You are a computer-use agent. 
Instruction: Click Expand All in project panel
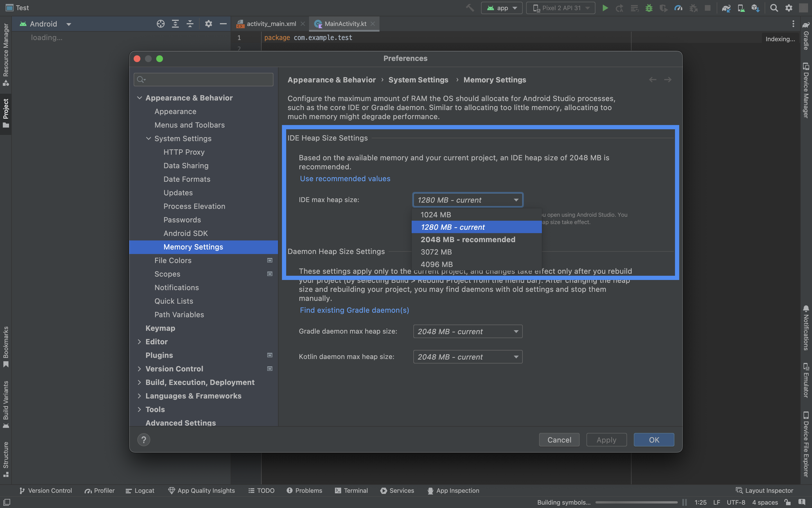175,24
